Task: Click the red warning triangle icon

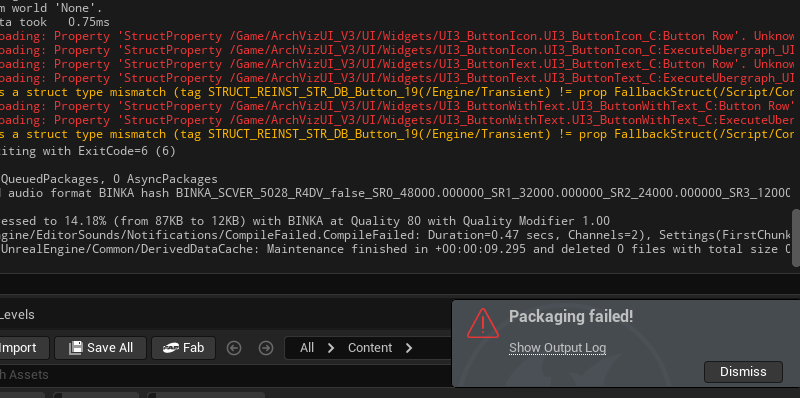Action: click(x=482, y=323)
